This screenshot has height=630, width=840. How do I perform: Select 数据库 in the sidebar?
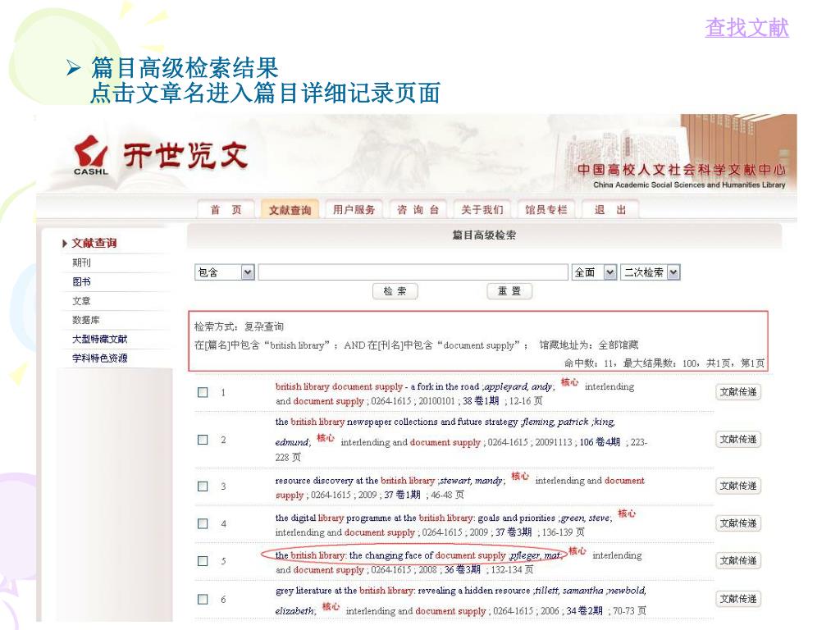click(85, 320)
